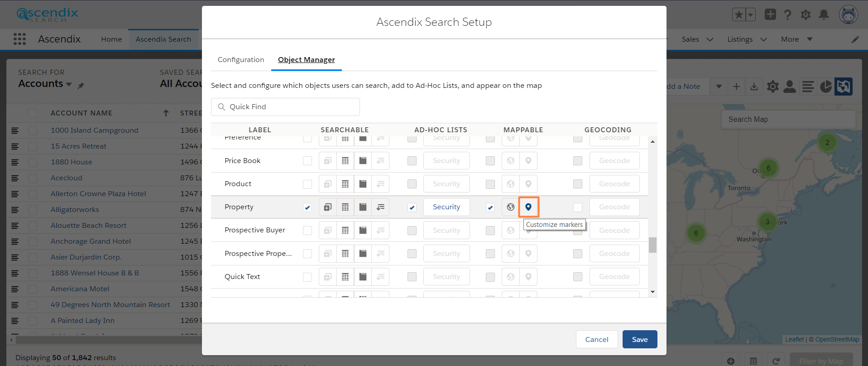Switch to chart view pie icon

tap(826, 87)
